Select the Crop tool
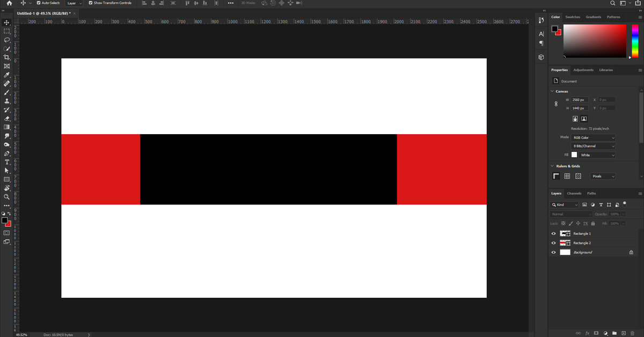Screen dimensions: 644x337 coord(7,57)
